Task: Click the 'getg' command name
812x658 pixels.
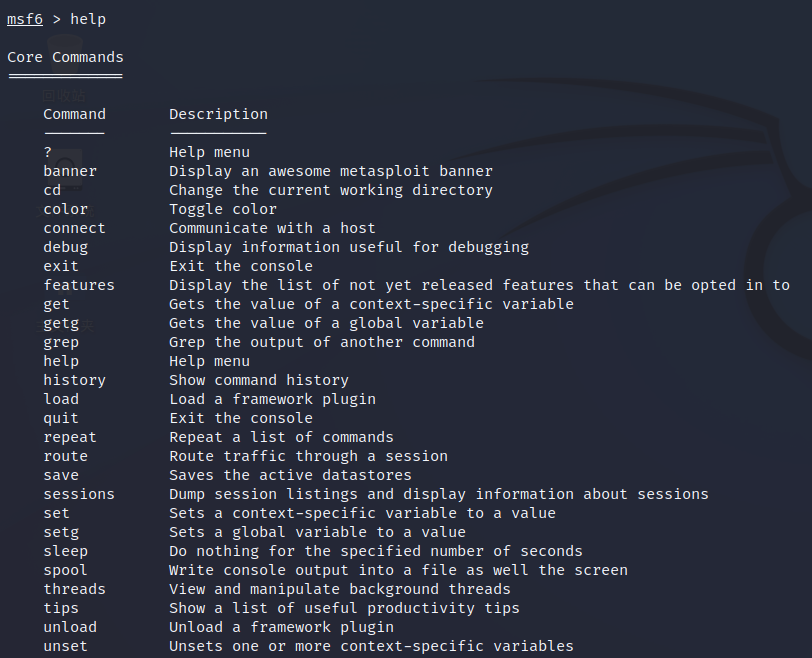Action: (61, 323)
